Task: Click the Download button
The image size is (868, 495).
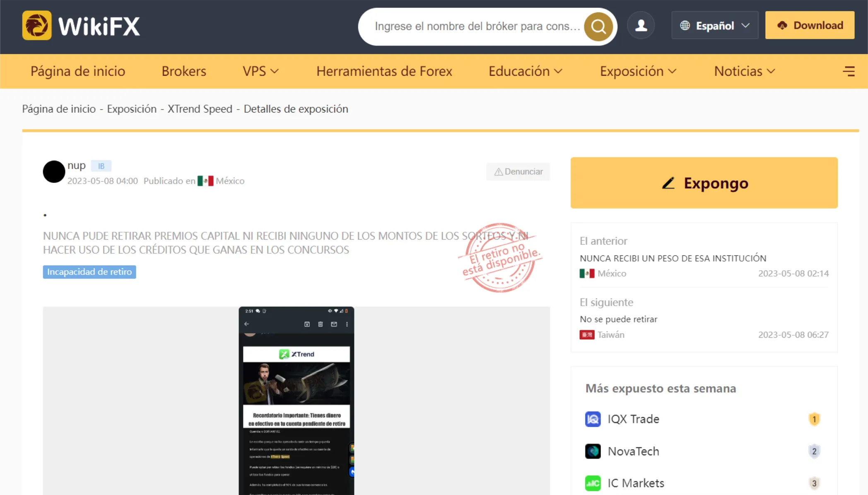Action: 810,25
